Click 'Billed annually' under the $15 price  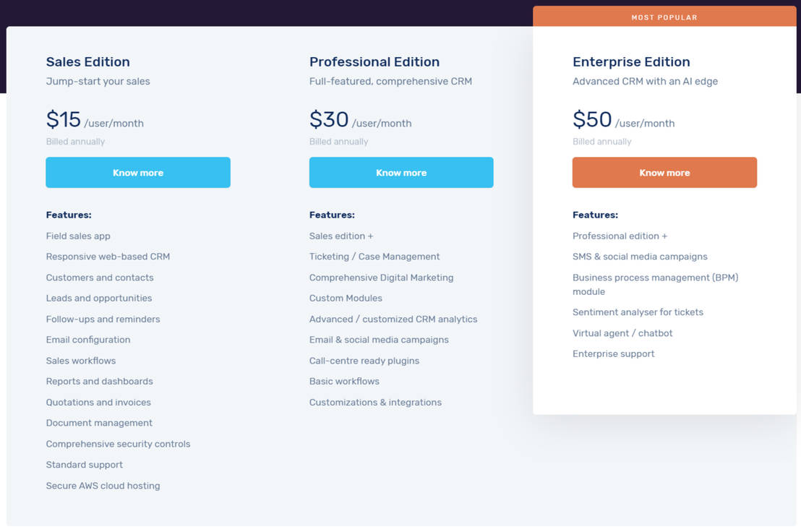[76, 142]
